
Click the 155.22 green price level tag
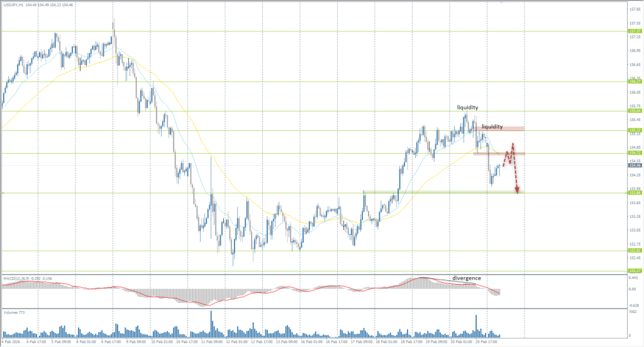coord(635,130)
